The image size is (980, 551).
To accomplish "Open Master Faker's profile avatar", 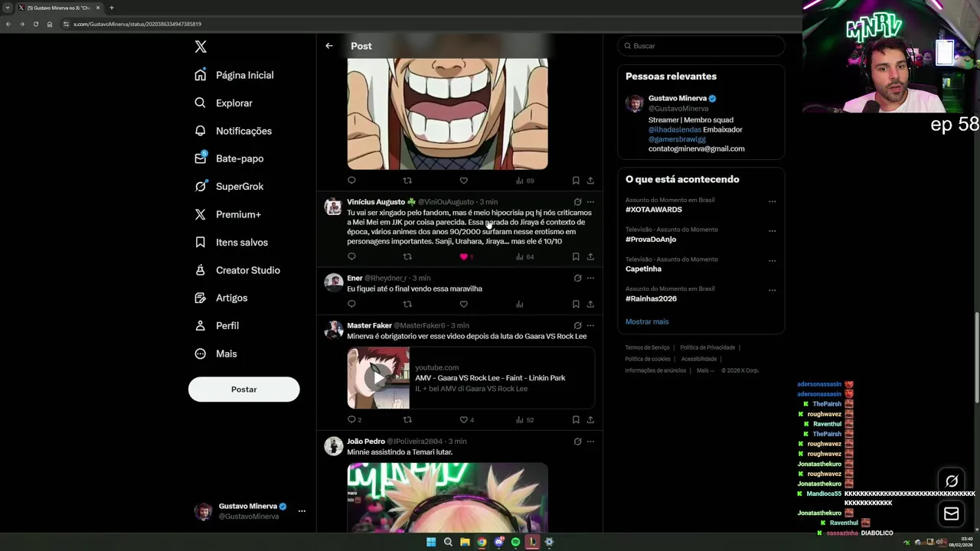I will click(333, 330).
